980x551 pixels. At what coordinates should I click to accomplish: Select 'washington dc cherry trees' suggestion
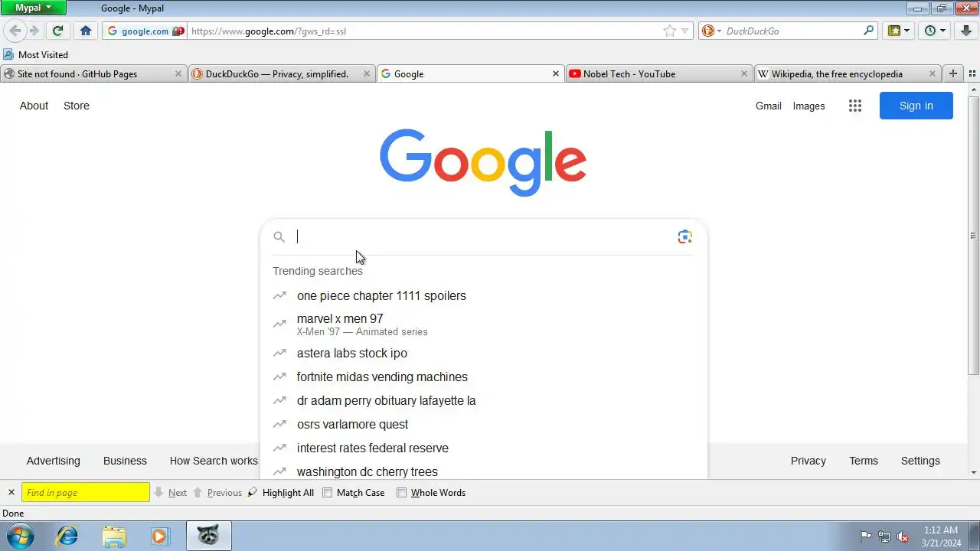pos(483,471)
